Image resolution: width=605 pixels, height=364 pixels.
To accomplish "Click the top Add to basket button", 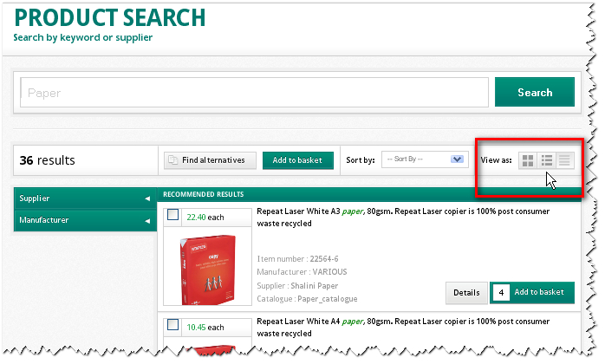I will point(297,160).
